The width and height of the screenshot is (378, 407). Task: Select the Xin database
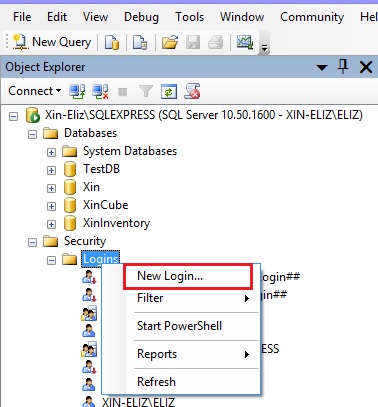click(91, 187)
